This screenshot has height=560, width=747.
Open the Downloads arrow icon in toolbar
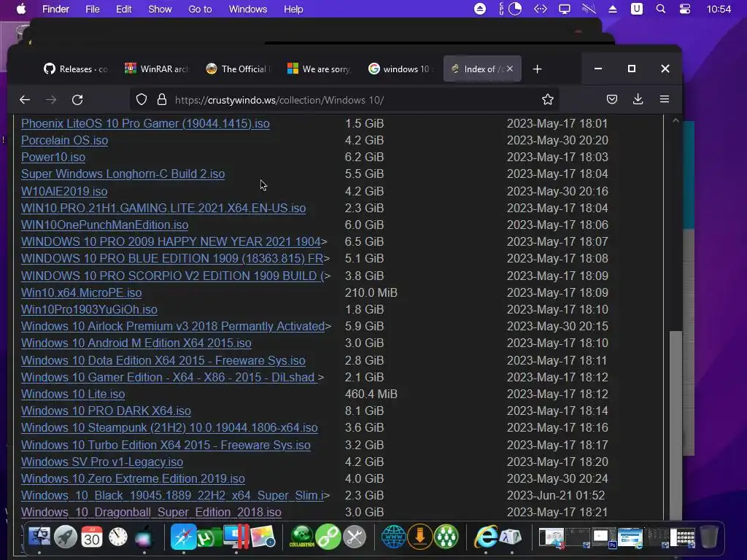coord(638,99)
